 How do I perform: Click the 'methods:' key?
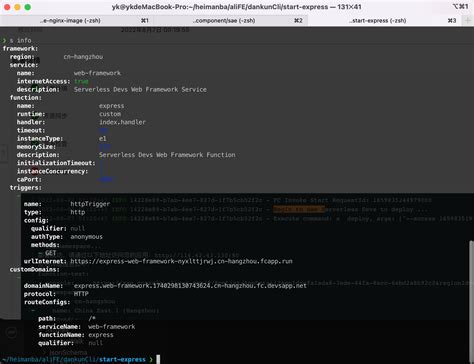45,245
